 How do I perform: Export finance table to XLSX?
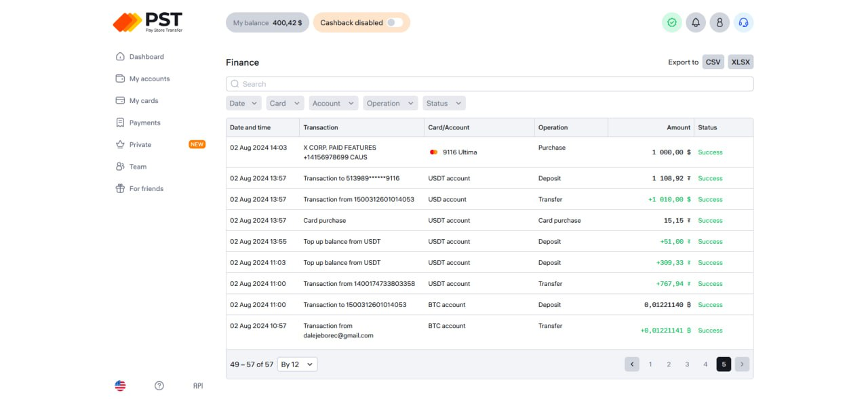click(x=741, y=62)
